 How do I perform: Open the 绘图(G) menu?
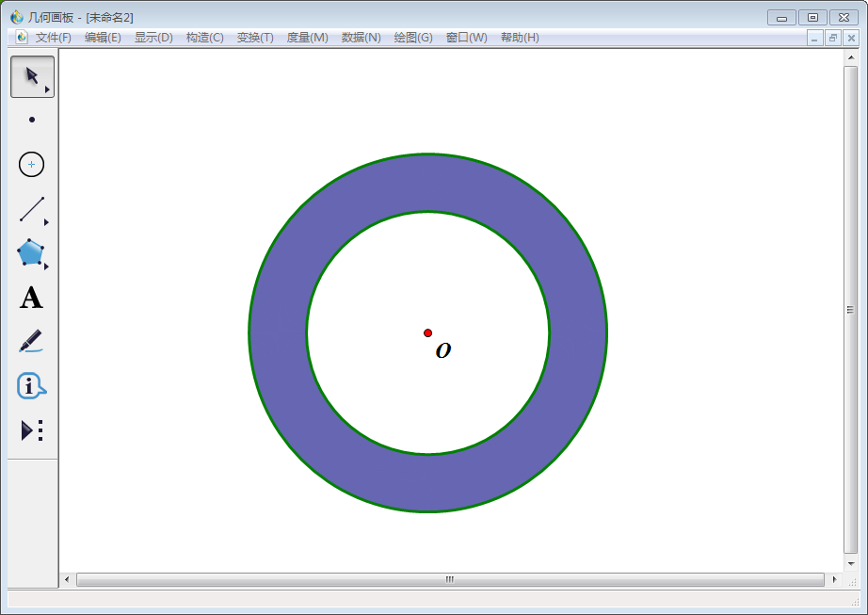pos(413,38)
